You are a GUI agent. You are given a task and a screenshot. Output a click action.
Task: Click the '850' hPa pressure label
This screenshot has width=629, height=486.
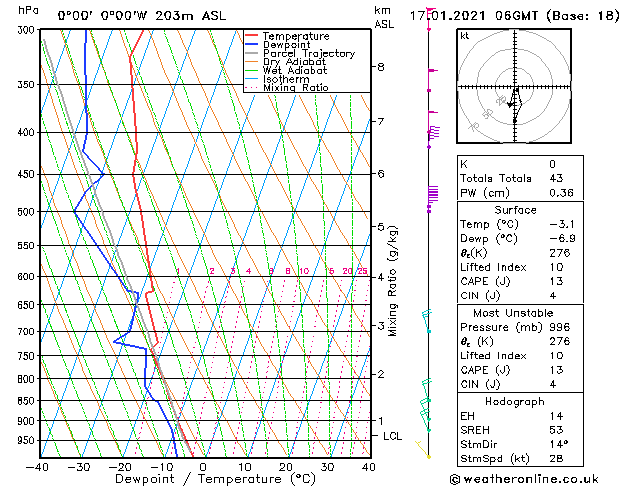(x=28, y=401)
